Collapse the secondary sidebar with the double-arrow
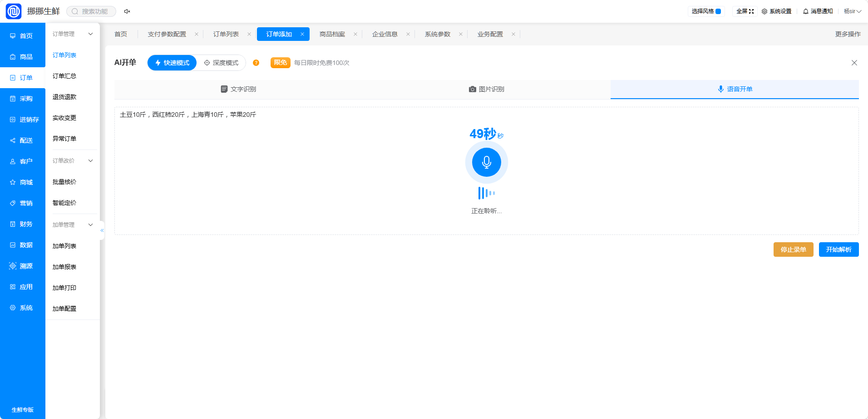This screenshot has width=868, height=419. 102,230
